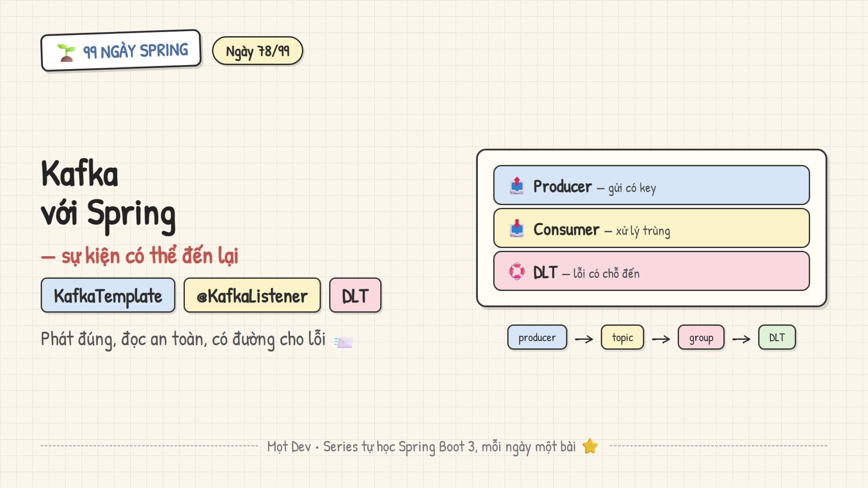This screenshot has width=868, height=488.
Task: Select the DLT – lỗi có chỗ đến row
Action: (x=651, y=271)
